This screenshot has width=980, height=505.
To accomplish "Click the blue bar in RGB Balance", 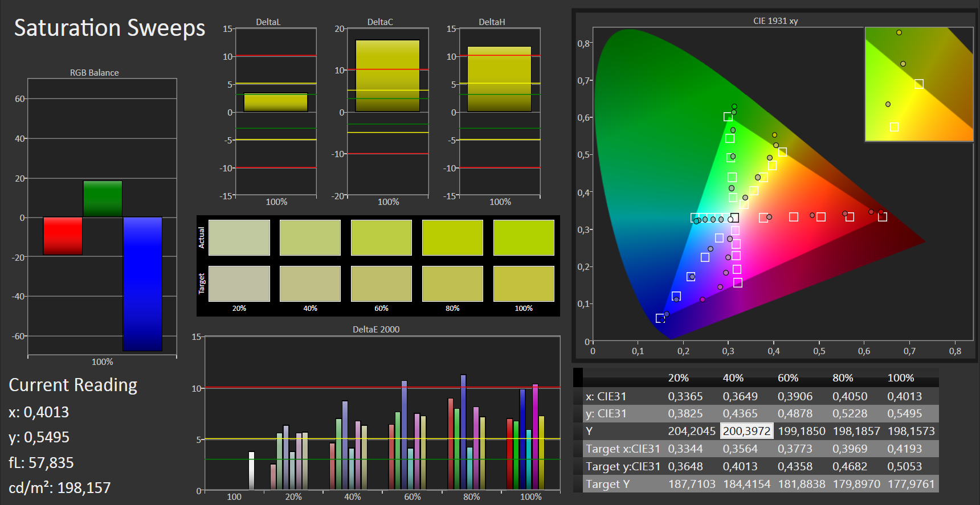I will pos(142,284).
